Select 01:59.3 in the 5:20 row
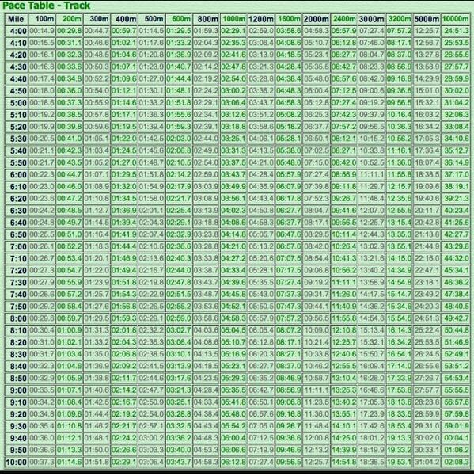This screenshot has width=474, height=476. point(179,127)
